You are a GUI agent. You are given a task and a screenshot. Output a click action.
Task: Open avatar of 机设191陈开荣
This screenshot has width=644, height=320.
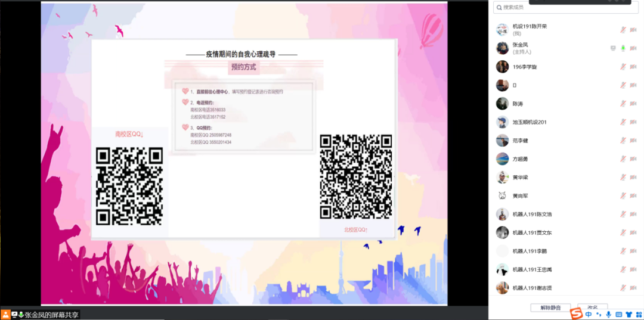click(502, 30)
